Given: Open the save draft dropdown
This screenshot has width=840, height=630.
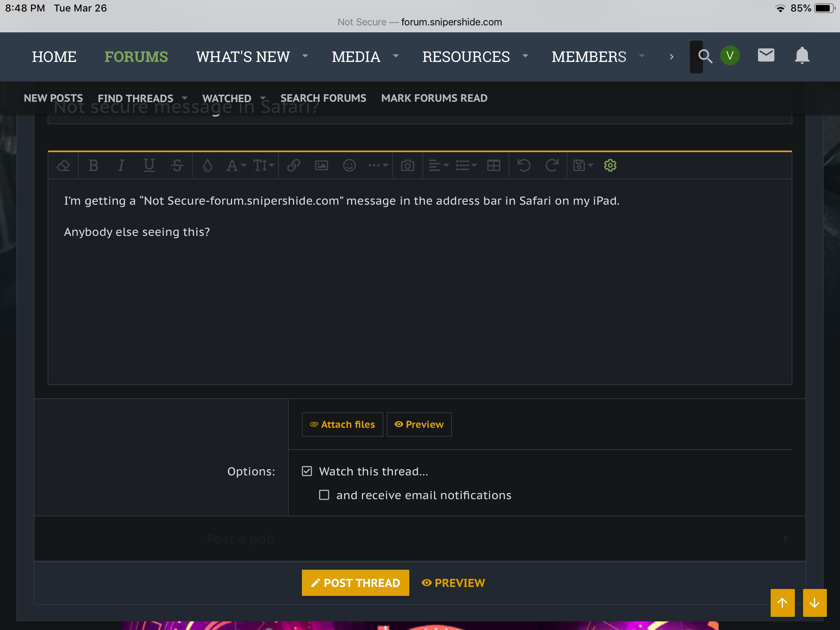Looking at the screenshot, I should pyautogui.click(x=583, y=166).
